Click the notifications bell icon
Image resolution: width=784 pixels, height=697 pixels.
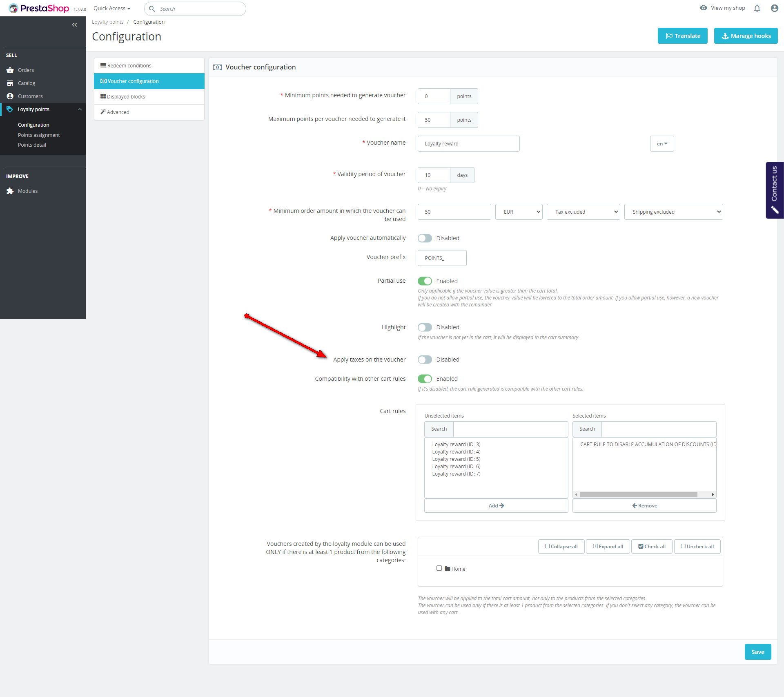pyautogui.click(x=757, y=8)
